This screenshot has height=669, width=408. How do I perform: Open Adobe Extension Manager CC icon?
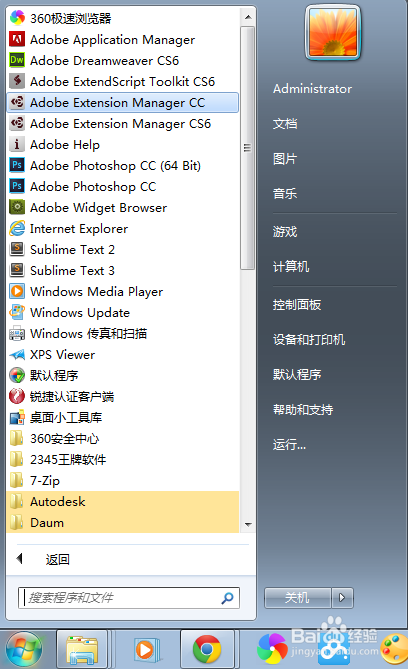(17, 102)
